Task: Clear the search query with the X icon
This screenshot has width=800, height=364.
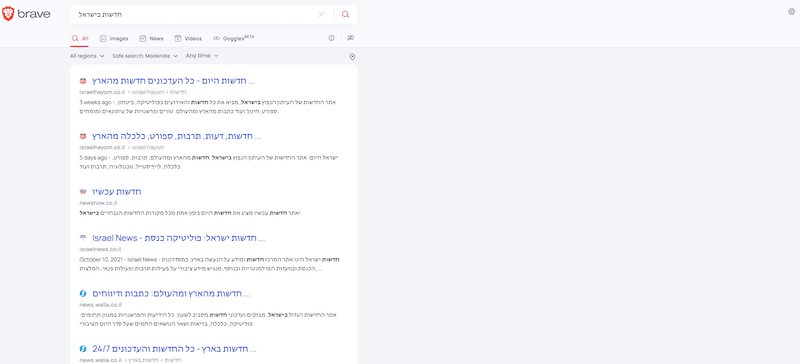Action: (x=321, y=14)
